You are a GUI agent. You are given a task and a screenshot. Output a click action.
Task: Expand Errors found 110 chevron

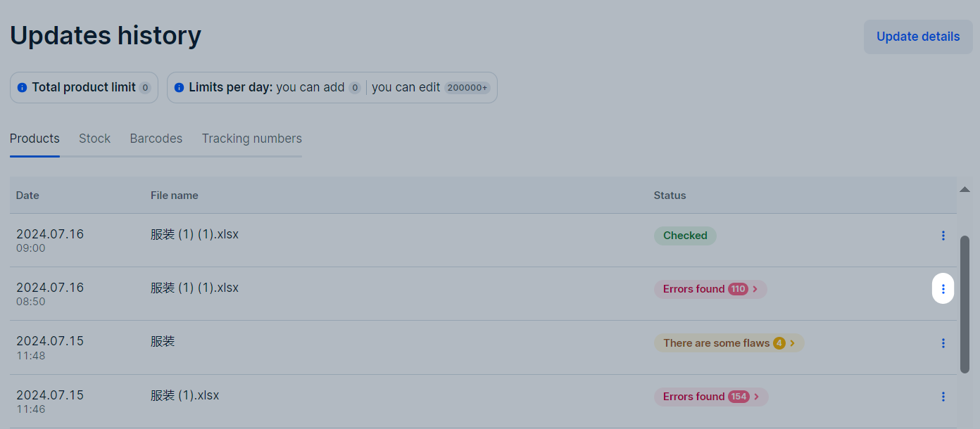[755, 289]
